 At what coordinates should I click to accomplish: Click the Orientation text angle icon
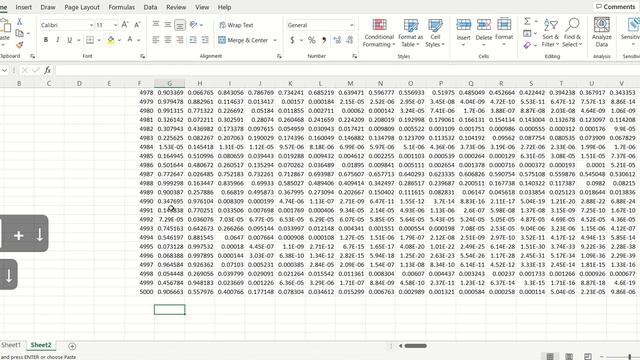pos(194,25)
